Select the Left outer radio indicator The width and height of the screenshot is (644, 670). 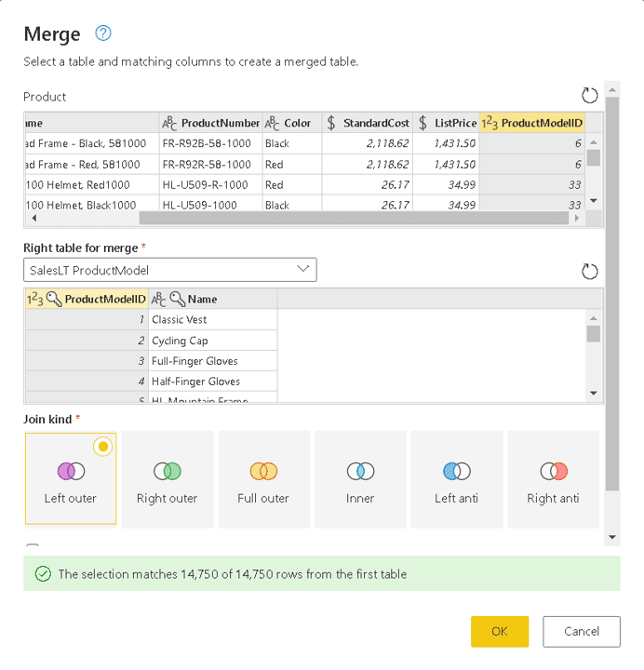[103, 447]
